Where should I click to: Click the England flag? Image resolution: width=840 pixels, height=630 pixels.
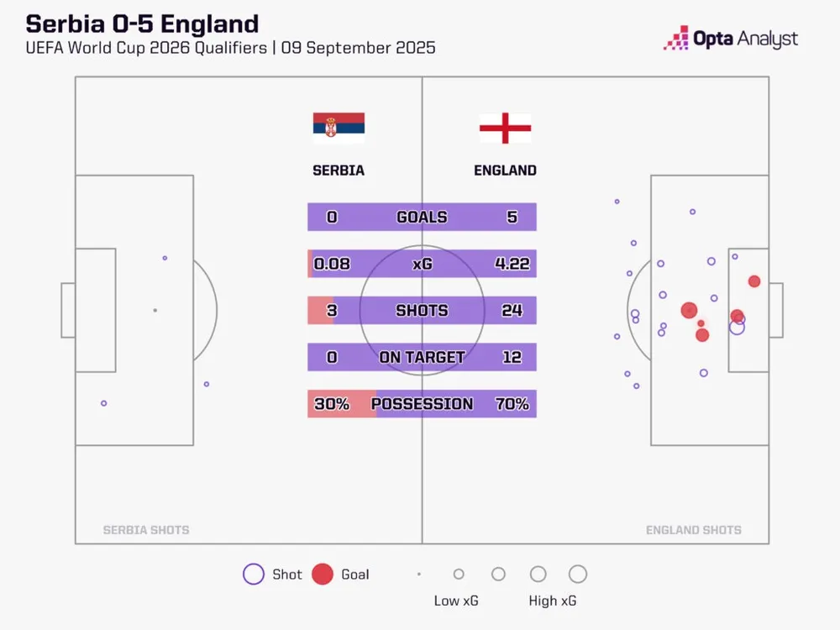505,128
